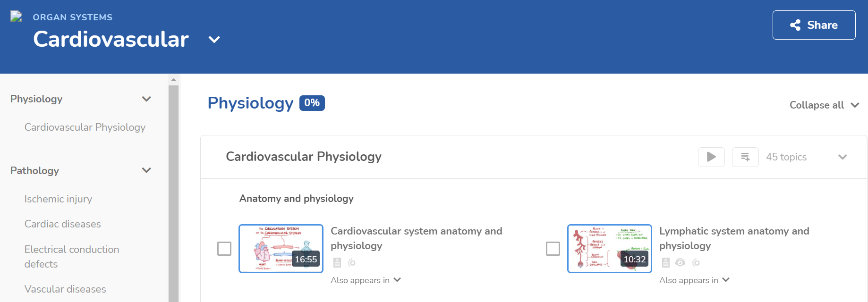This screenshot has width=868, height=302.
Task: Click the eye icon under Lymphatic system video
Action: tap(680, 263)
